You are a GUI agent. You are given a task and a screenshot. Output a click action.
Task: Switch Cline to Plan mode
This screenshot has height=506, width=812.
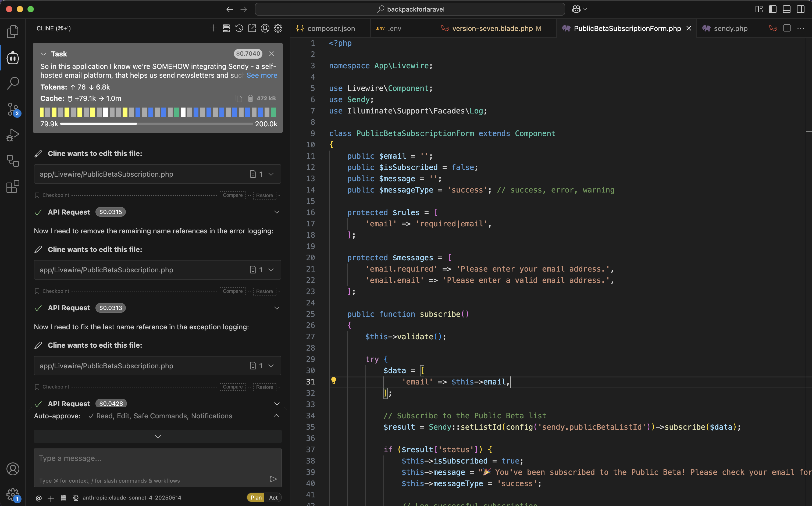pyautogui.click(x=256, y=498)
